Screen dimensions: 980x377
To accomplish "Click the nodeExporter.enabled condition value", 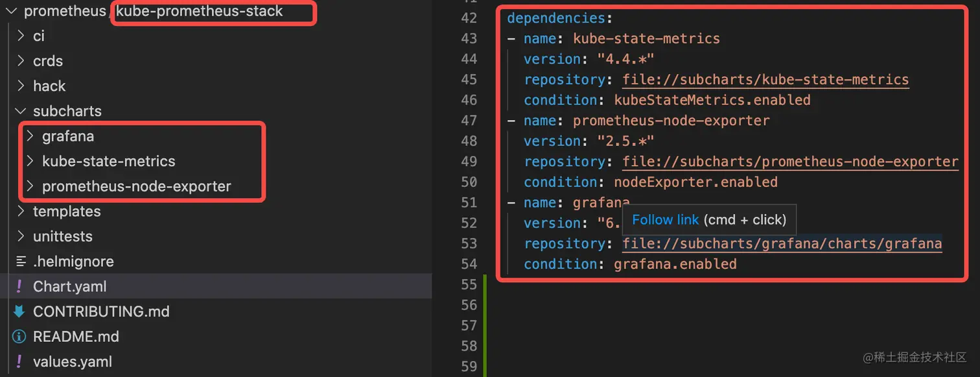I will click(x=695, y=182).
